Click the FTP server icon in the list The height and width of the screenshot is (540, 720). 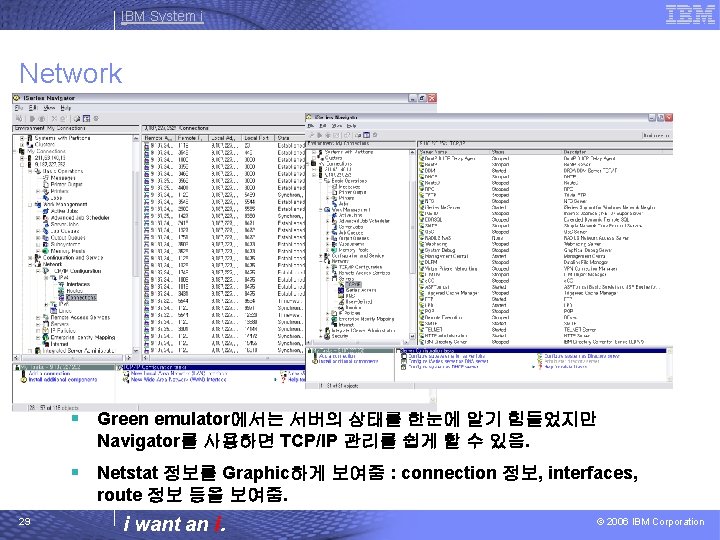coord(422,298)
